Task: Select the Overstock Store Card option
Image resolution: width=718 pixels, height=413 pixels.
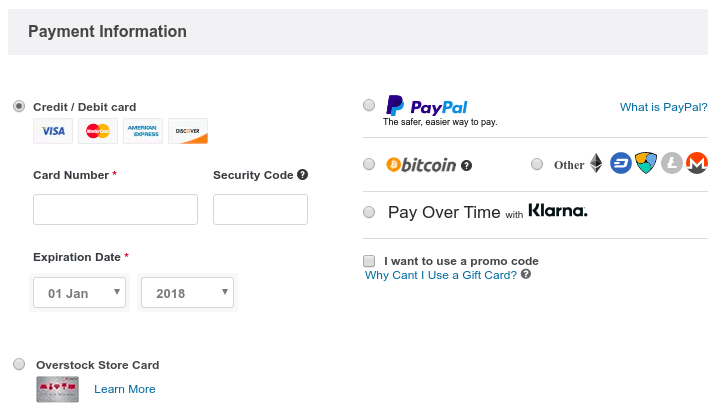Action: click(20, 364)
